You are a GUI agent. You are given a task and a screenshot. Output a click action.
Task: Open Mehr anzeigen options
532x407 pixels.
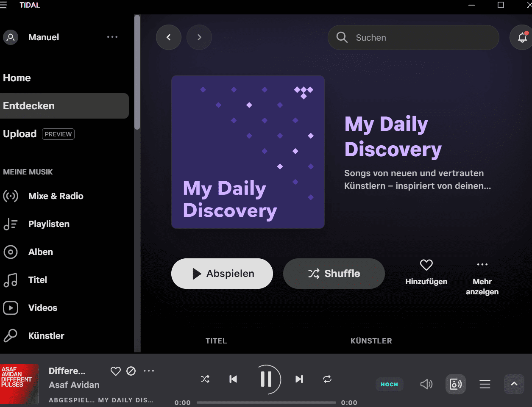click(482, 278)
